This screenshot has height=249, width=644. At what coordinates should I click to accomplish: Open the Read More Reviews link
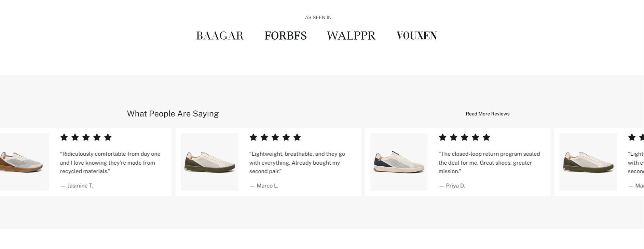(488, 114)
